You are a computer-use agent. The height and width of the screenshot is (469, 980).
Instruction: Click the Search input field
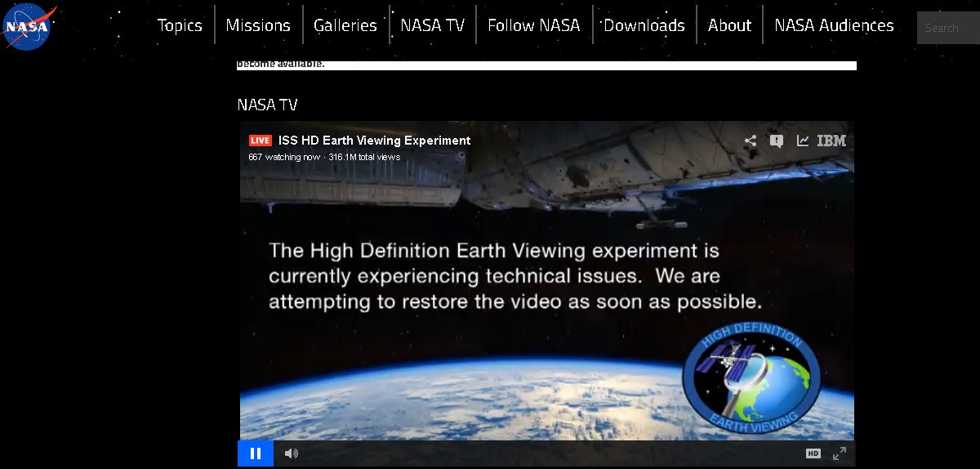948,28
